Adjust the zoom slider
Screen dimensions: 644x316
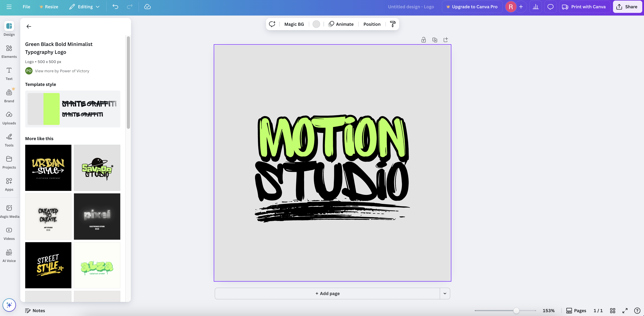(x=516, y=310)
